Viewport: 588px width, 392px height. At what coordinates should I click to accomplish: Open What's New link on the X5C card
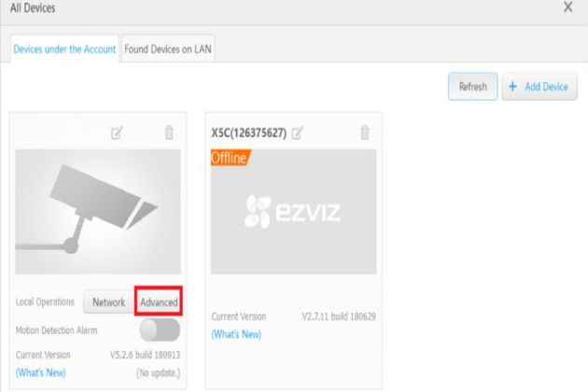(x=236, y=334)
